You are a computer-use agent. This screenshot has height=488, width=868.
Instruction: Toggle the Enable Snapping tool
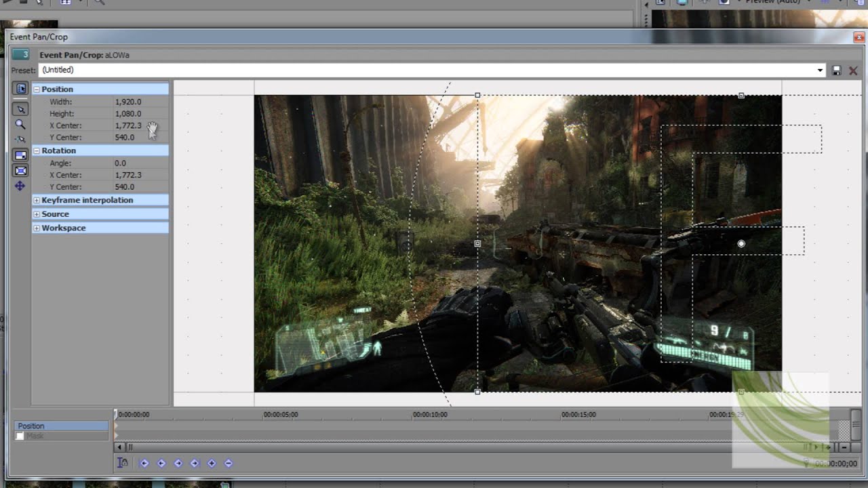pos(20,139)
